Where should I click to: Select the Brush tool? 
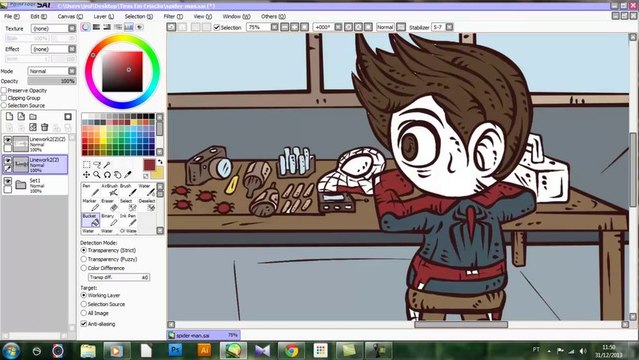coord(128,190)
